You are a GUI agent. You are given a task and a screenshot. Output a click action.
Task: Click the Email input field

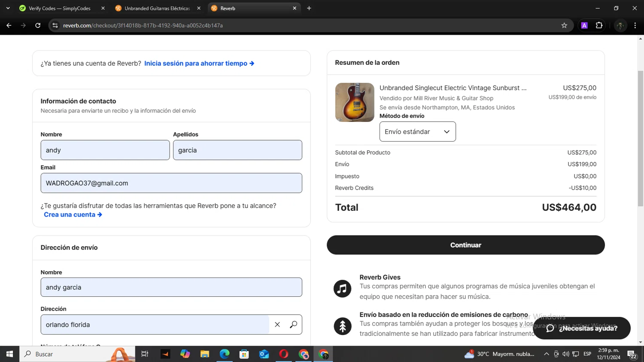171,183
